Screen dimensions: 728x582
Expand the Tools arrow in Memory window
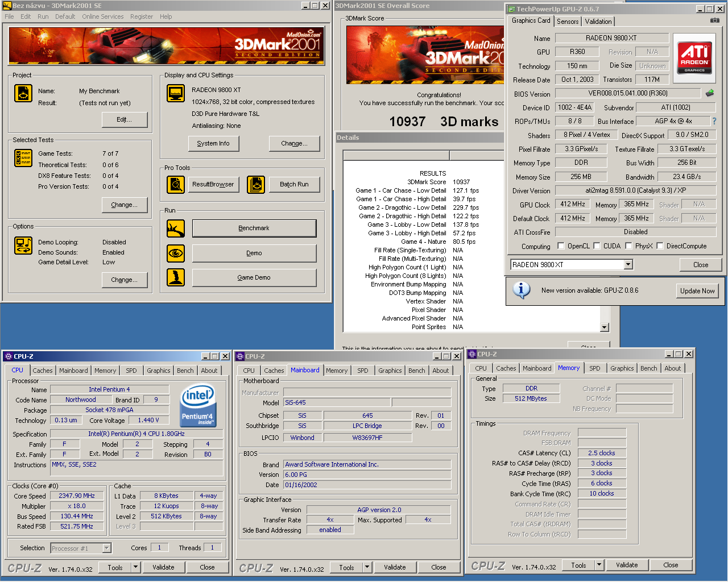599,565
